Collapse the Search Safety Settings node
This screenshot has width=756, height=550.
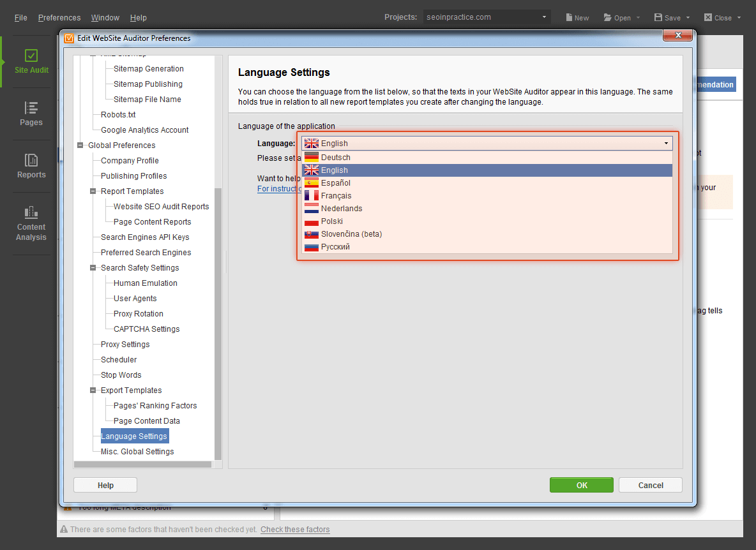coord(93,268)
